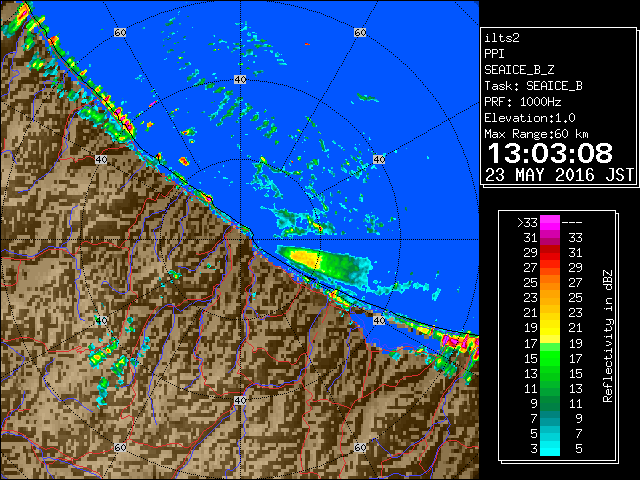The height and width of the screenshot is (480, 640).
Task: Pick the yellow 19–21 dBZ color band
Action: pyautogui.click(x=550, y=328)
